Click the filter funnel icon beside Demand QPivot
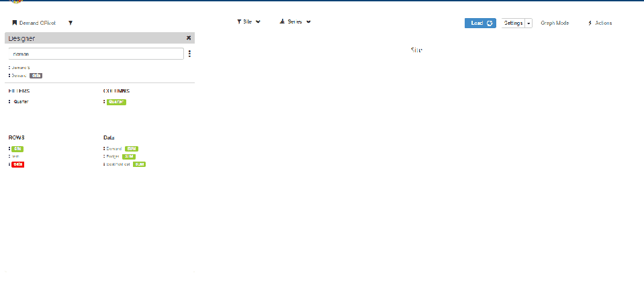 [71, 23]
